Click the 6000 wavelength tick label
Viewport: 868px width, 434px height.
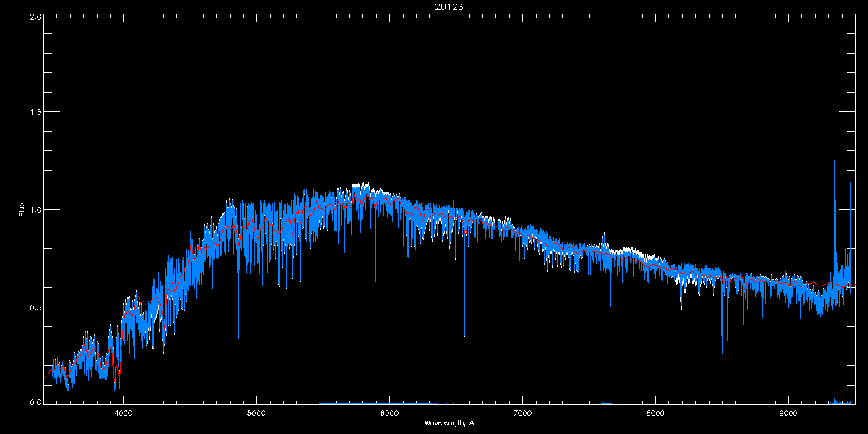coord(390,413)
